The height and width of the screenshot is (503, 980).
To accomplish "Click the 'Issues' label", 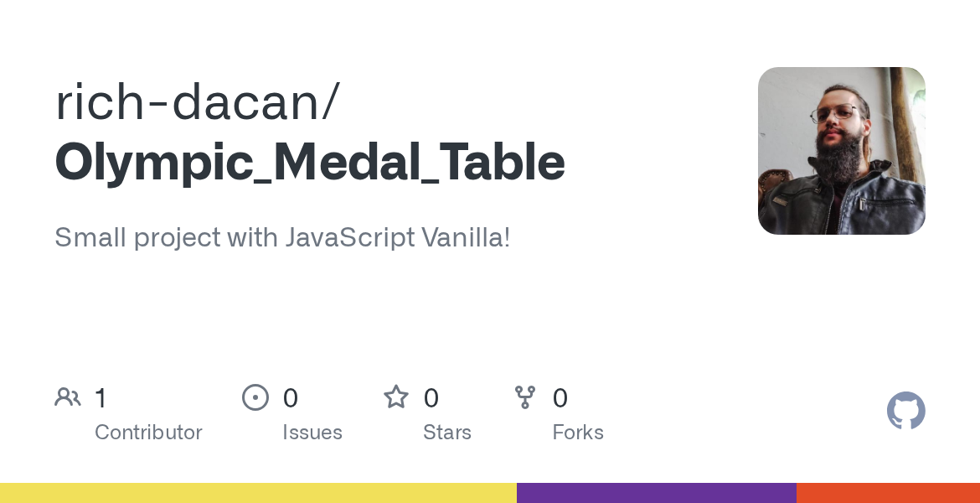I will pos(312,433).
